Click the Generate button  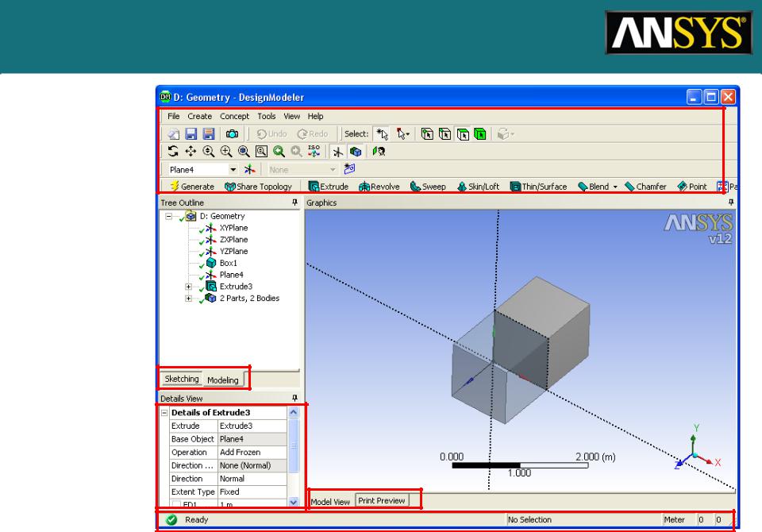click(192, 187)
